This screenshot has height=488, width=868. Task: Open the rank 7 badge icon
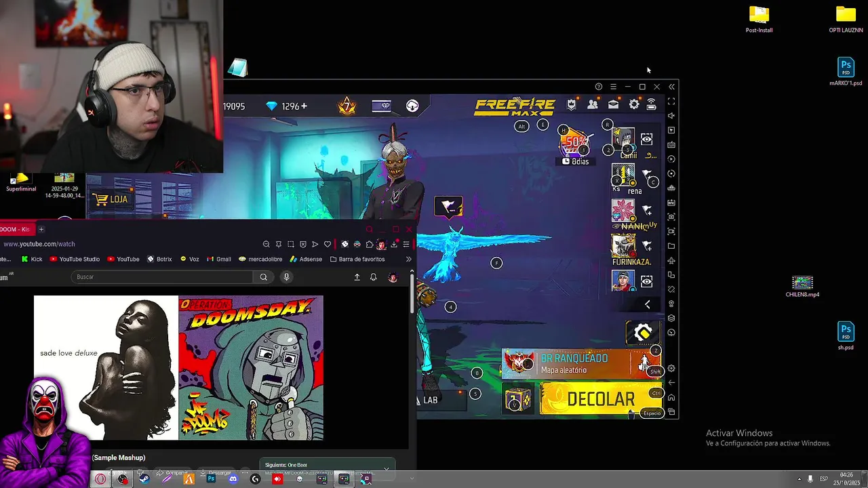[x=347, y=106]
